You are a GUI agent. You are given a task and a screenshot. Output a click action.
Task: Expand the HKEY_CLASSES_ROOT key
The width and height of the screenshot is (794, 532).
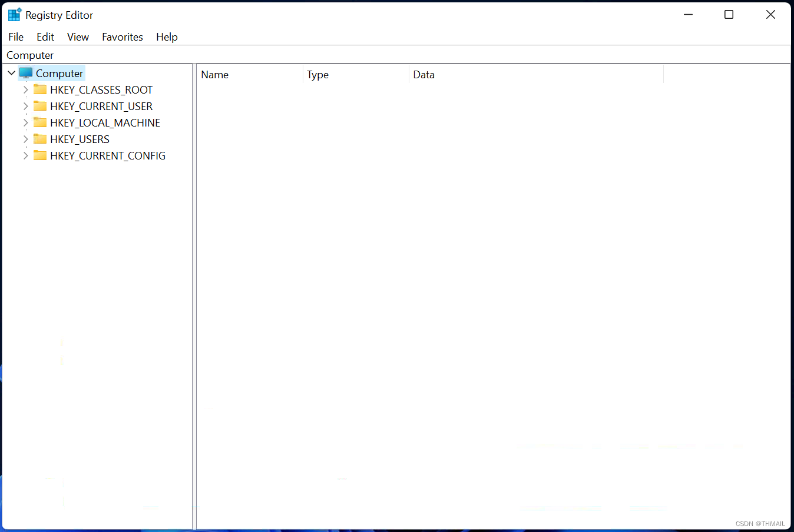pyautogui.click(x=25, y=89)
